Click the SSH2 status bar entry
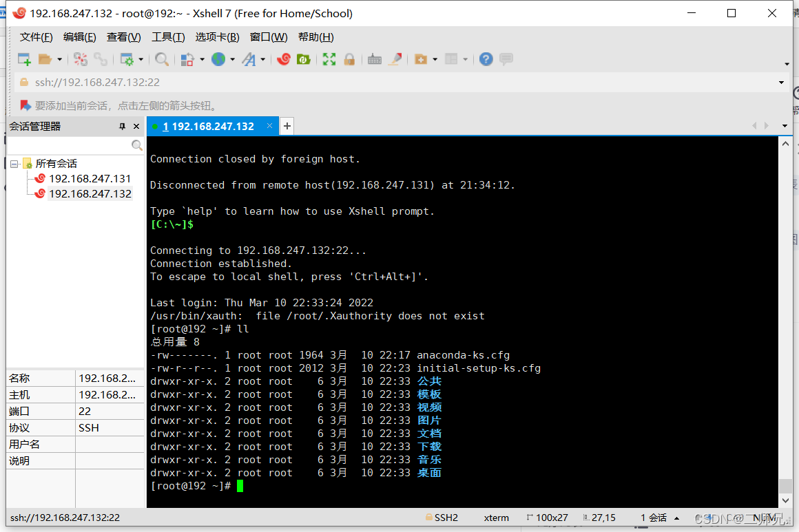Image resolution: width=799 pixels, height=532 pixels. 442,518
